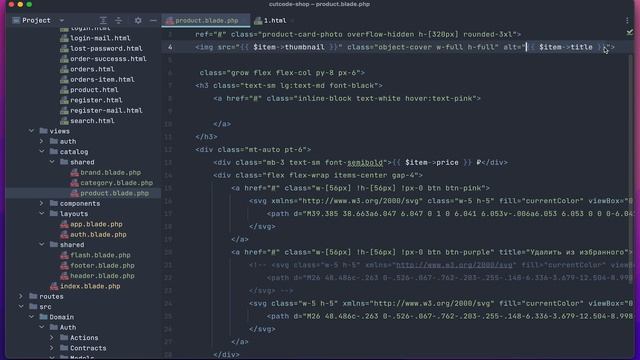This screenshot has height=360, width=640.
Task: Click the Collapse All icon in Project toolbar
Action: [118, 20]
